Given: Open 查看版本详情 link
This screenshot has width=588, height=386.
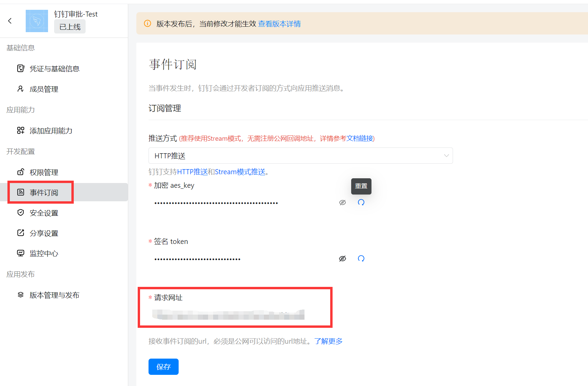Looking at the screenshot, I should (279, 24).
